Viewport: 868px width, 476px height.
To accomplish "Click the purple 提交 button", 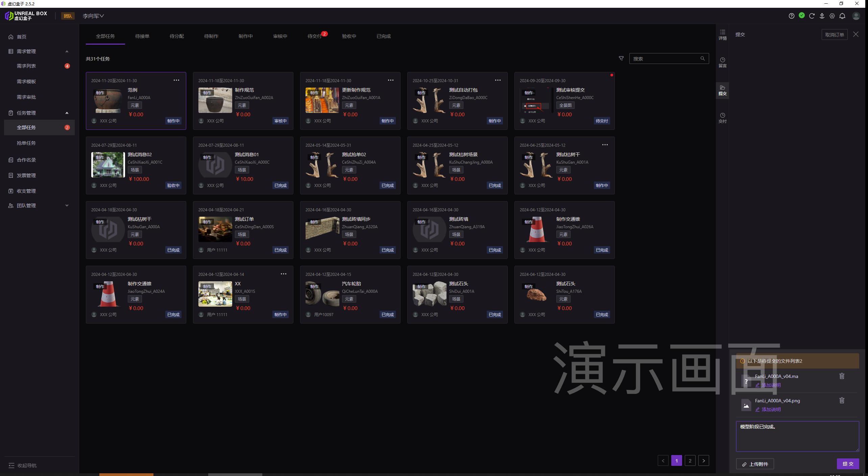I will tap(848, 464).
